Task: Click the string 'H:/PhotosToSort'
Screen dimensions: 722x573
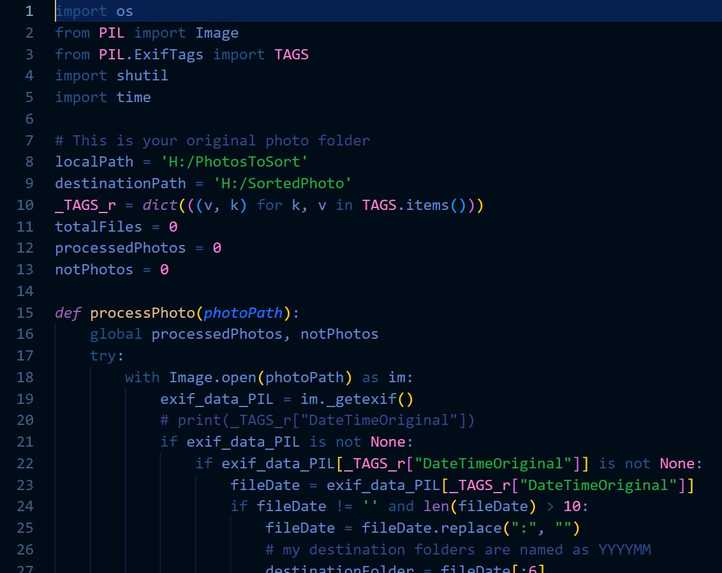Action: click(234, 162)
